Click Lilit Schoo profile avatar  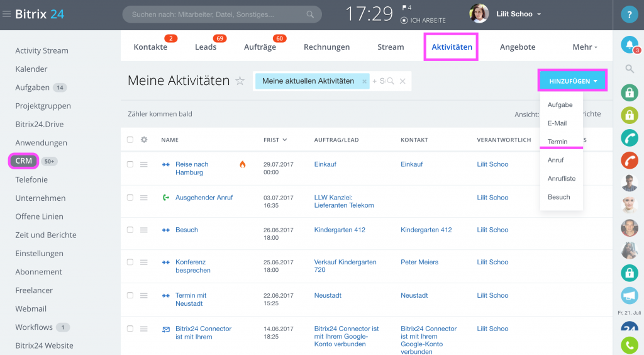click(479, 14)
